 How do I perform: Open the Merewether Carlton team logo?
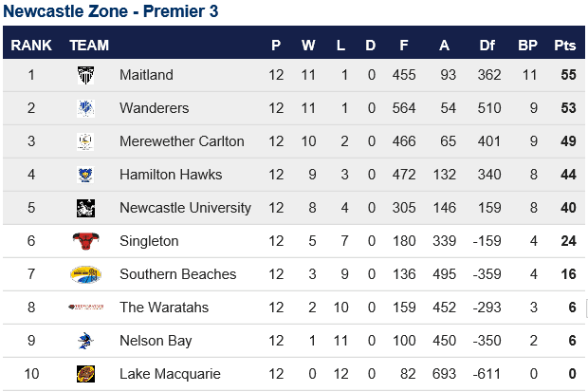coord(85,141)
